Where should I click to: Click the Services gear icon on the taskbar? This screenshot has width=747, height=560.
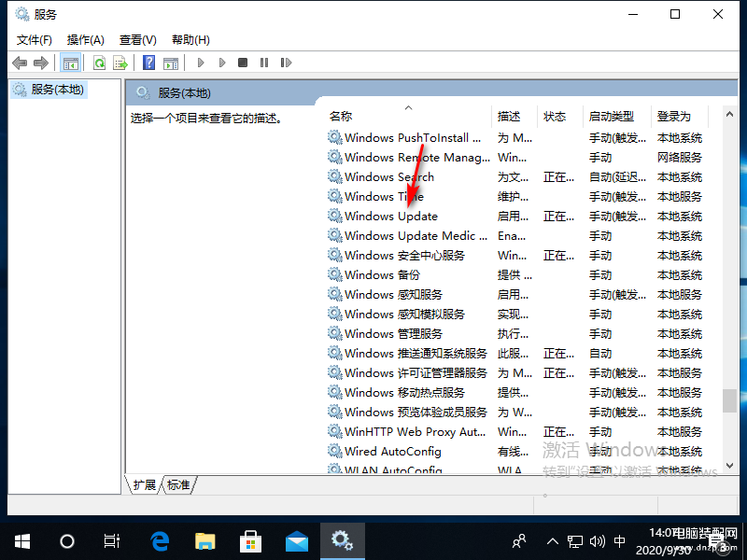coord(343,541)
